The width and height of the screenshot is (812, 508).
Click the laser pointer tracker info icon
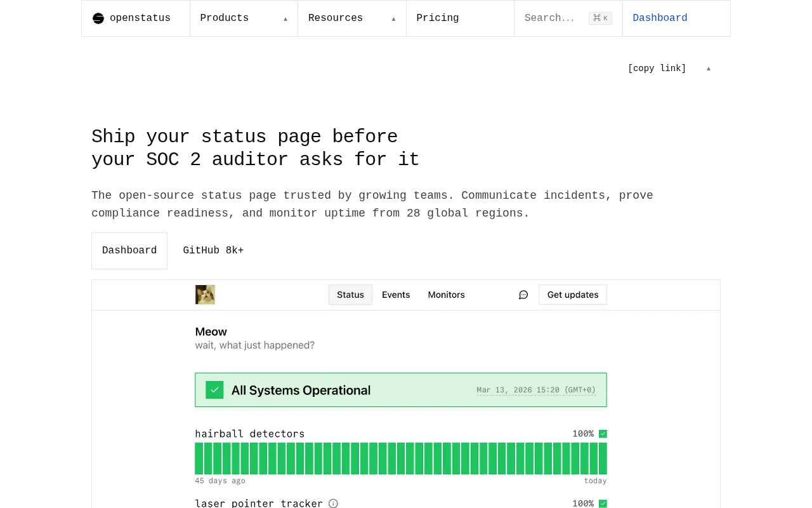coord(333,504)
